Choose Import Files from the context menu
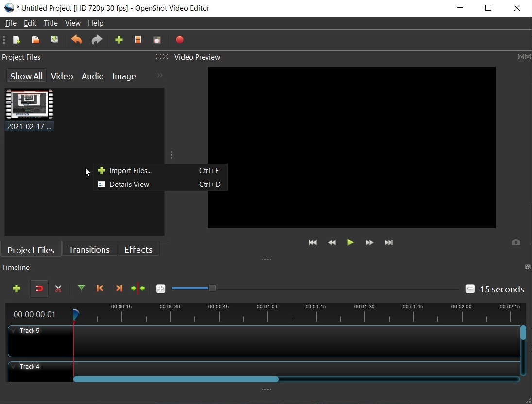532x404 pixels. 130,170
